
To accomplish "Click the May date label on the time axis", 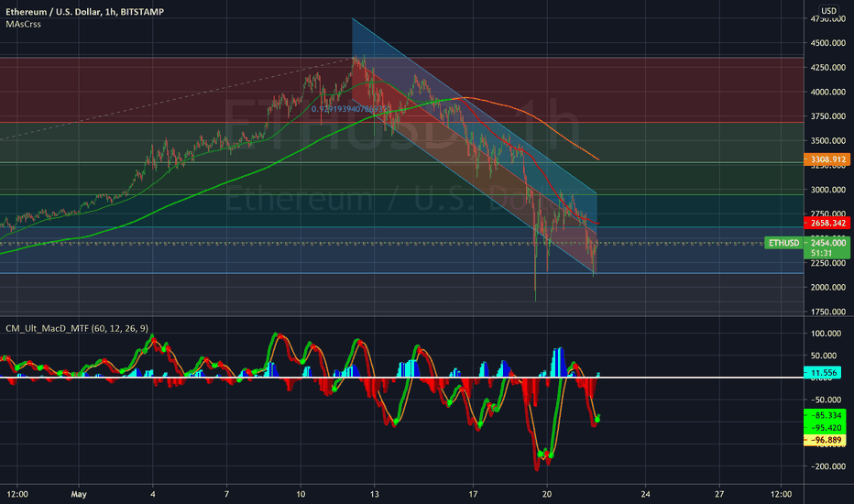I will (x=79, y=494).
